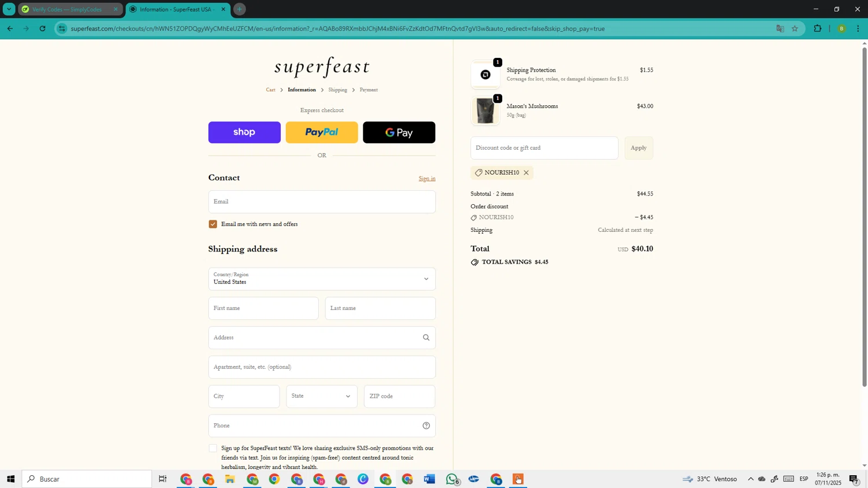Click the browser back arrow

coord(10,28)
